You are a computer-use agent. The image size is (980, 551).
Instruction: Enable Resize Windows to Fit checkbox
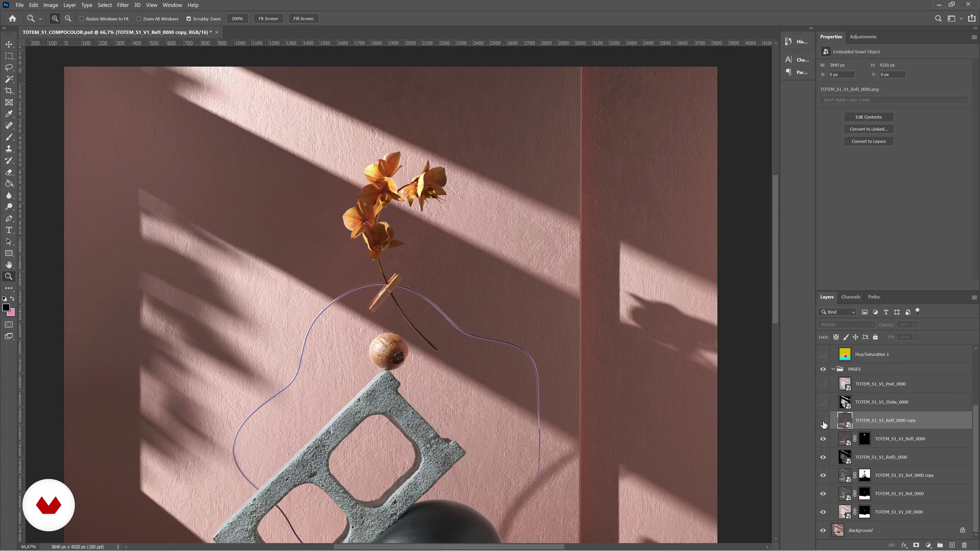[x=82, y=19]
